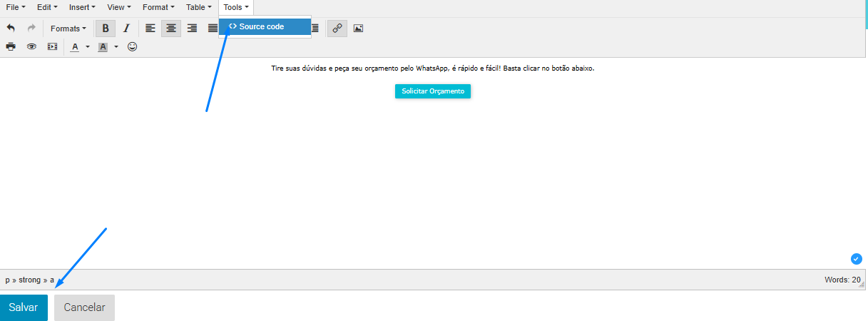Select the a element in path bar

coord(52,280)
